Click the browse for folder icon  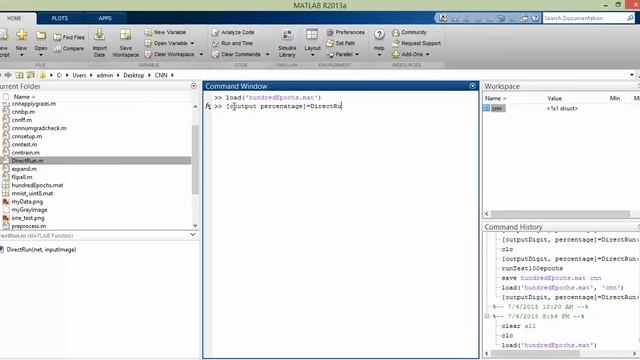click(x=31, y=75)
